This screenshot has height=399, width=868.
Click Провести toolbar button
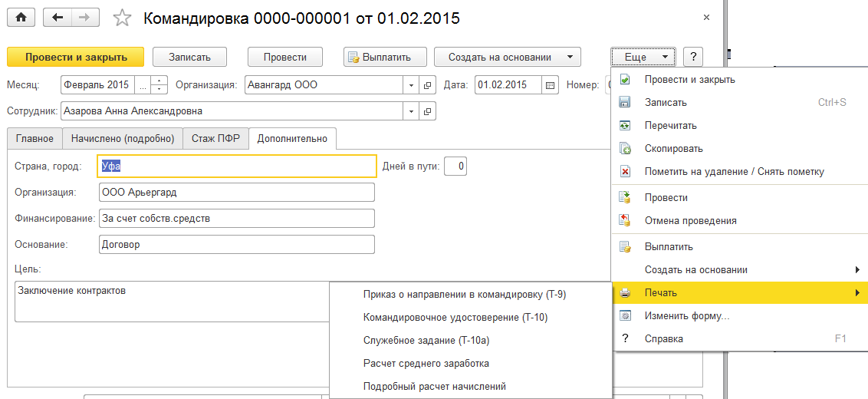click(285, 57)
